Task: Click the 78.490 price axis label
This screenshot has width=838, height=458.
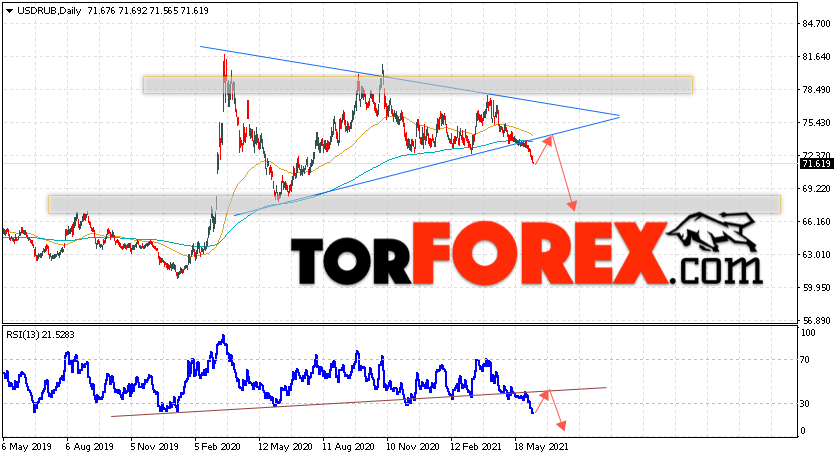Action: click(816, 90)
